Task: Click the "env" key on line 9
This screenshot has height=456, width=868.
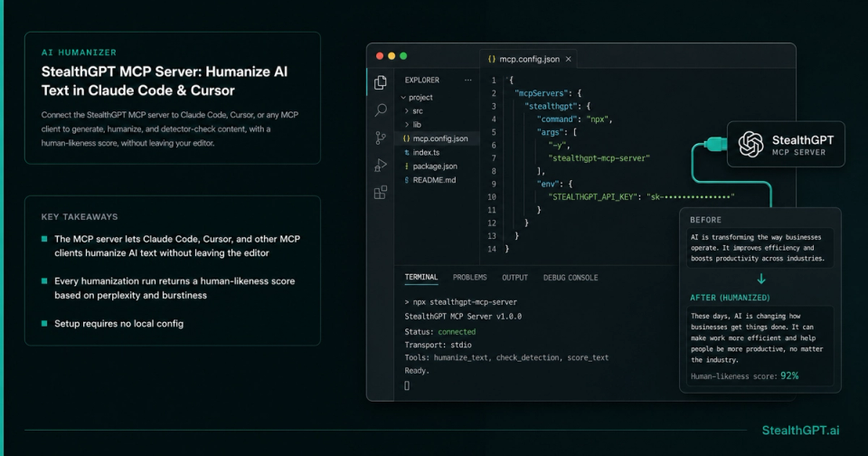Action: click(547, 184)
